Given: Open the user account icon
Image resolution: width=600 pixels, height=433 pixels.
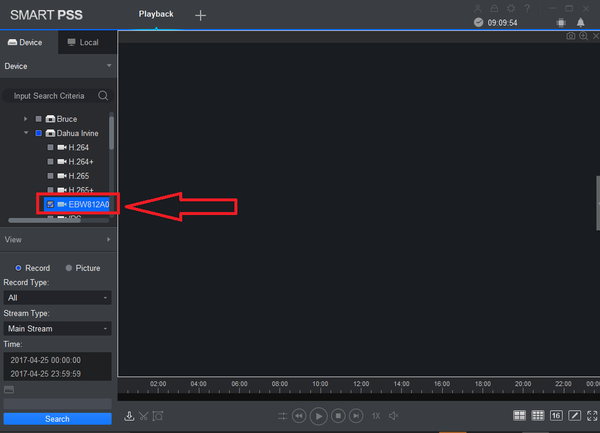Looking at the screenshot, I should pos(478,8).
